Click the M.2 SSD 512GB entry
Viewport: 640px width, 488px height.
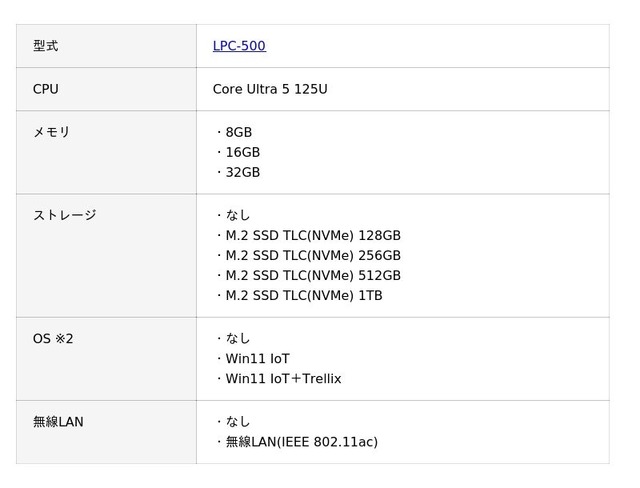(312, 275)
